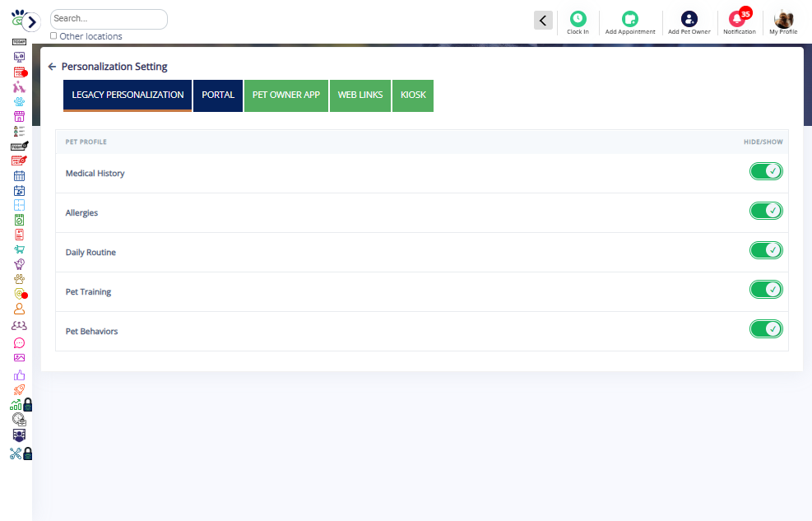Image resolution: width=812 pixels, height=521 pixels.
Task: Open the dark blue calendar grid icon
Action: (x=19, y=176)
